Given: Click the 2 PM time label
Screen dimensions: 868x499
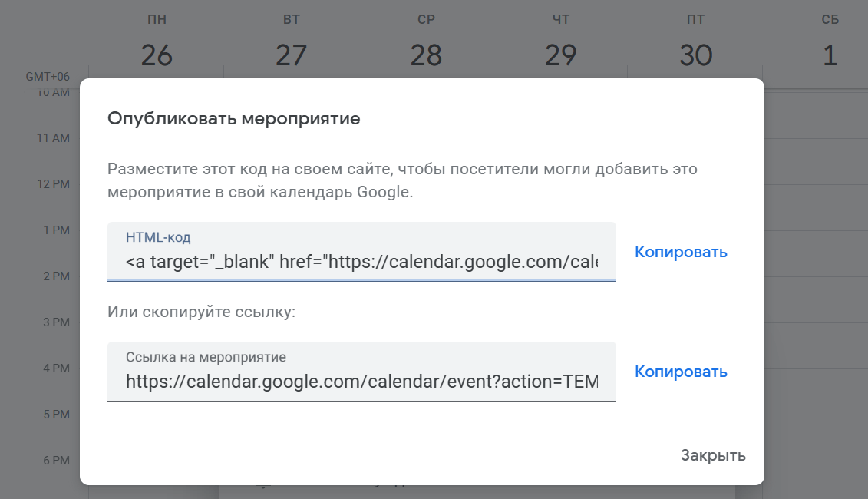Looking at the screenshot, I should click(57, 276).
